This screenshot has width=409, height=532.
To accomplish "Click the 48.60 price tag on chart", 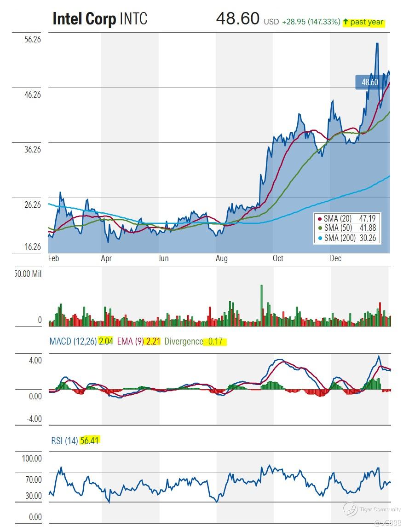I will click(x=370, y=82).
